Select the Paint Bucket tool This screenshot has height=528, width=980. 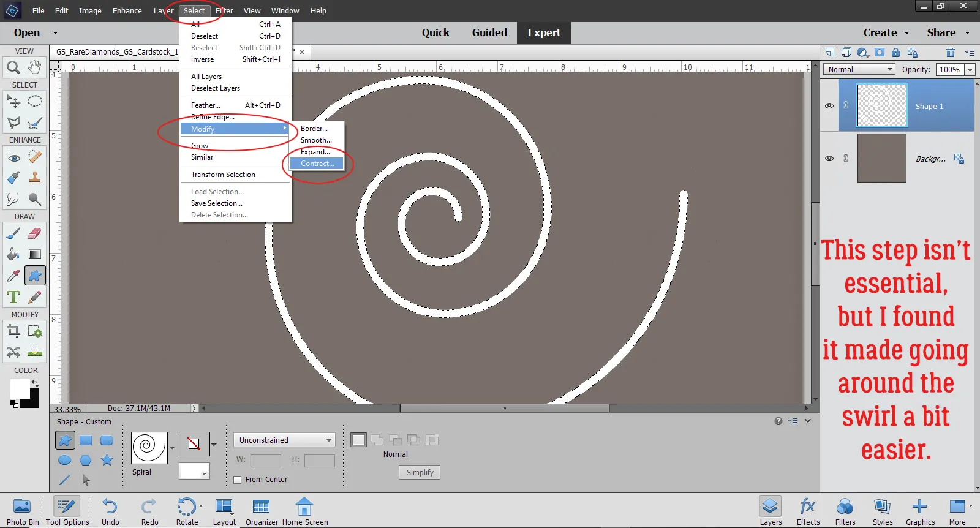(13, 254)
